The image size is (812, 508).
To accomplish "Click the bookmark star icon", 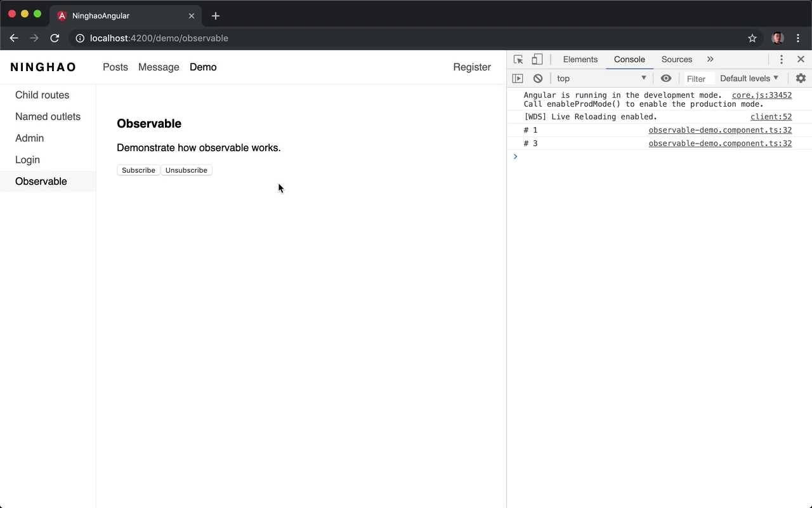I will click(752, 38).
